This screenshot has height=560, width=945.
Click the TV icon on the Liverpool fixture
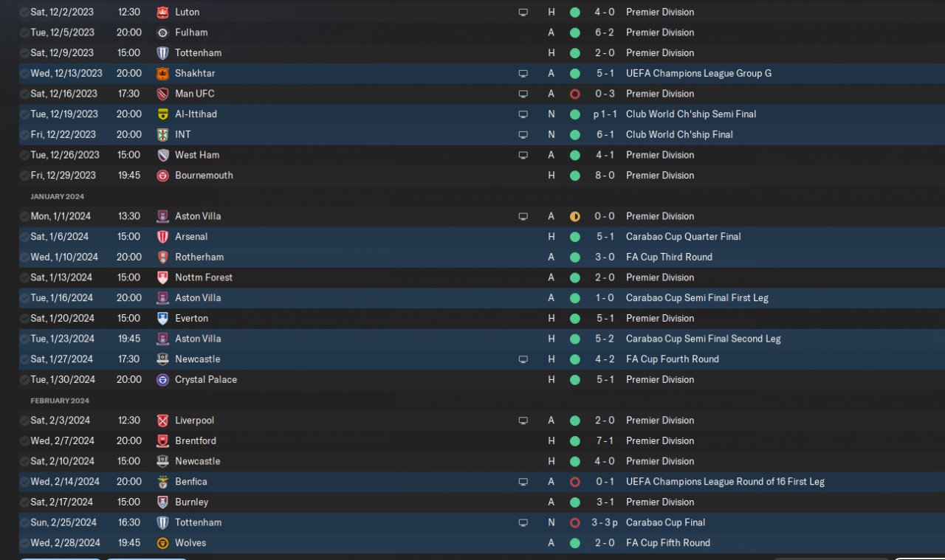click(523, 421)
